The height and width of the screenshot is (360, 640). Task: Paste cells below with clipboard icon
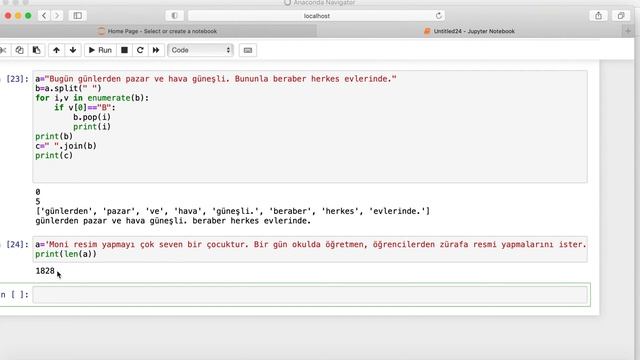pos(36,50)
